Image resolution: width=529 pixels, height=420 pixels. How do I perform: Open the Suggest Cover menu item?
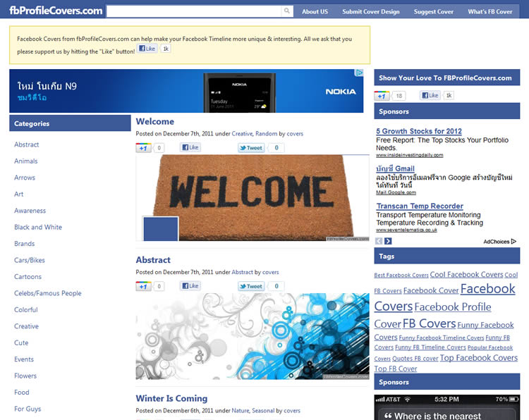(434, 12)
